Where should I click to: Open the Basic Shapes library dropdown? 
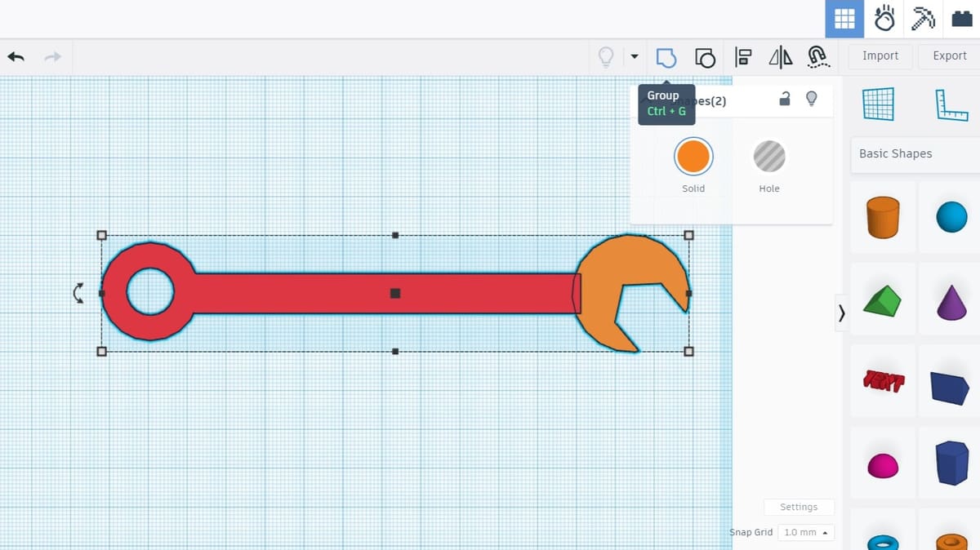pyautogui.click(x=915, y=153)
